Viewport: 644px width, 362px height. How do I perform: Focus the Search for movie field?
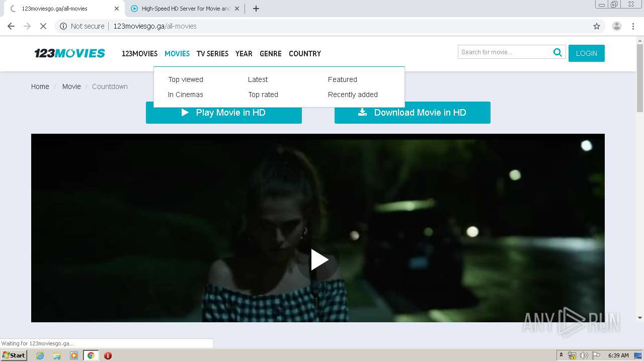pyautogui.click(x=505, y=52)
